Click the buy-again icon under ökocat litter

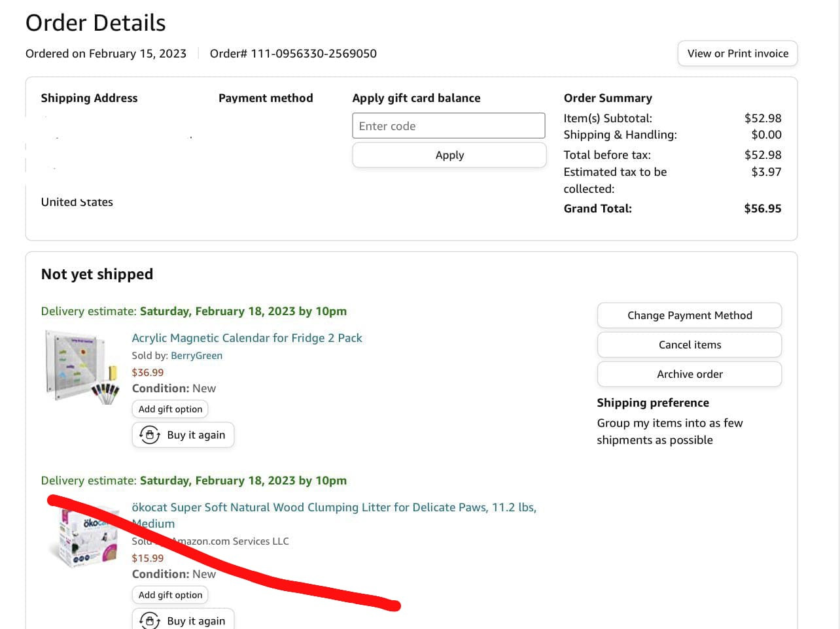tap(150, 620)
